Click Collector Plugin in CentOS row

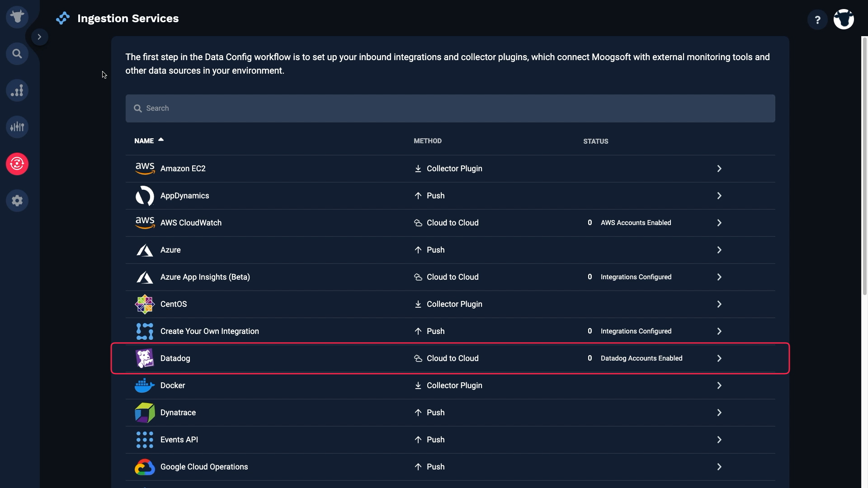454,304
